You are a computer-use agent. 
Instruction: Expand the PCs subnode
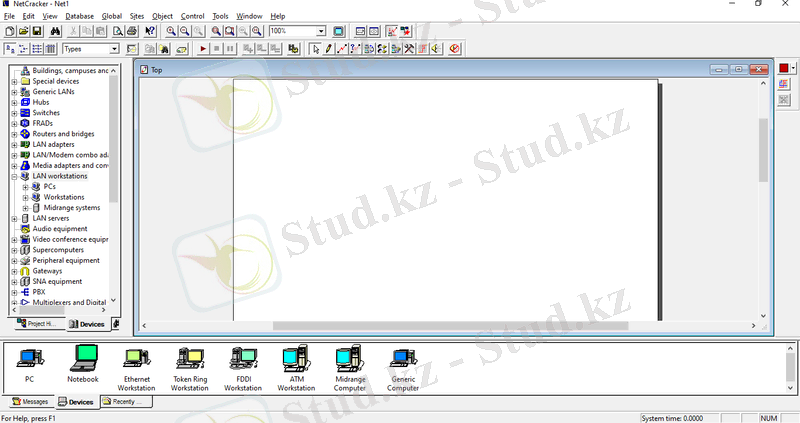pyautogui.click(x=25, y=187)
